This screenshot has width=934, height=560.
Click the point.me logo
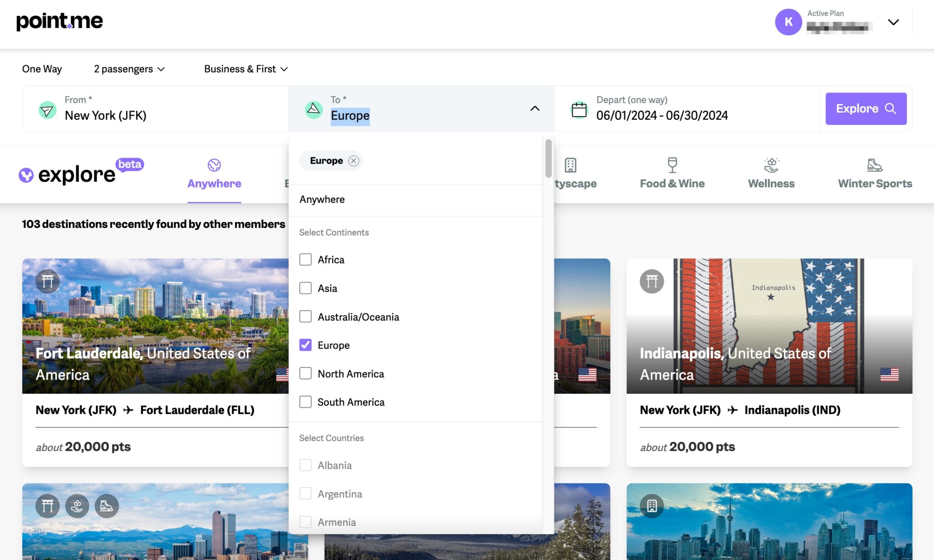59,21
